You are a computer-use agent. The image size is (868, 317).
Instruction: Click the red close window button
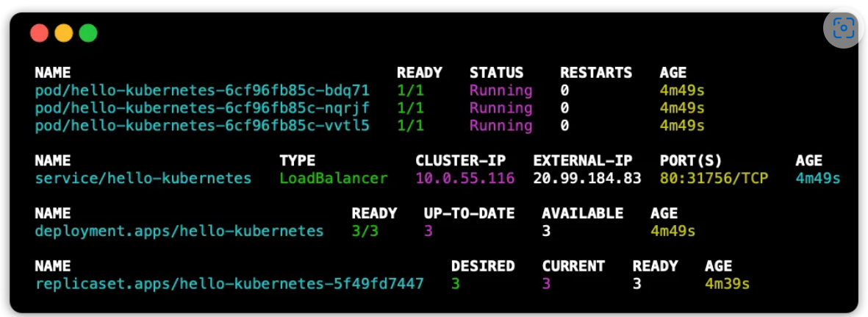coord(39,33)
